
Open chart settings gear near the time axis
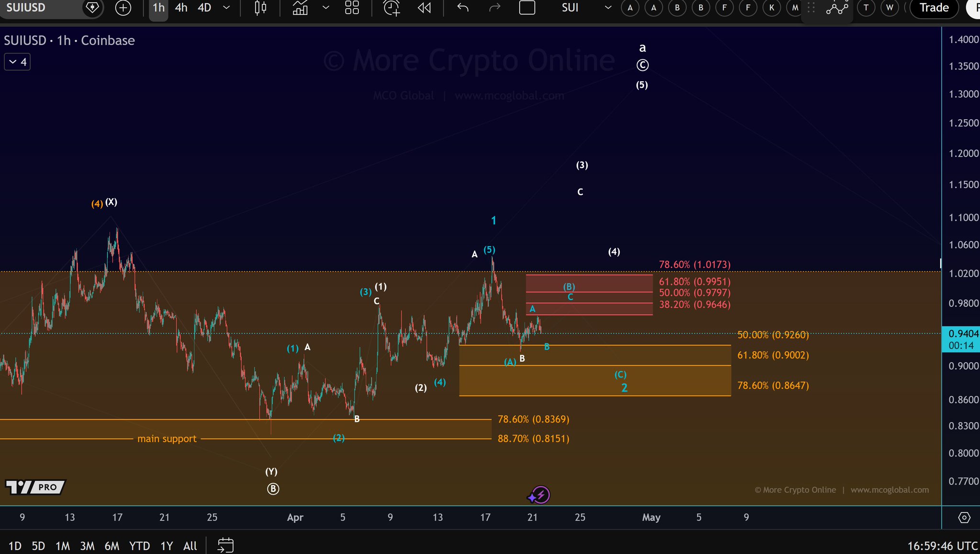pos(964,518)
